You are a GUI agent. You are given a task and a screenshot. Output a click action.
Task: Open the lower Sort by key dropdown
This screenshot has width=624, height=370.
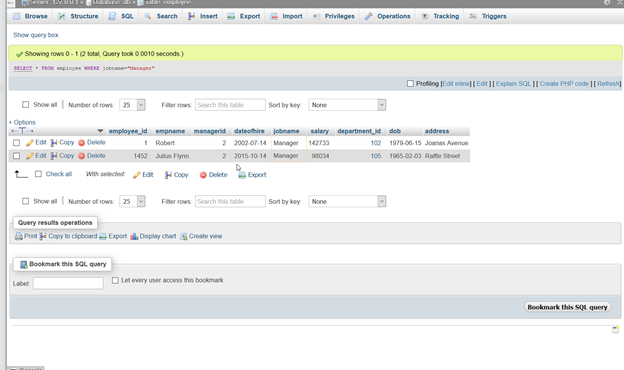point(347,201)
